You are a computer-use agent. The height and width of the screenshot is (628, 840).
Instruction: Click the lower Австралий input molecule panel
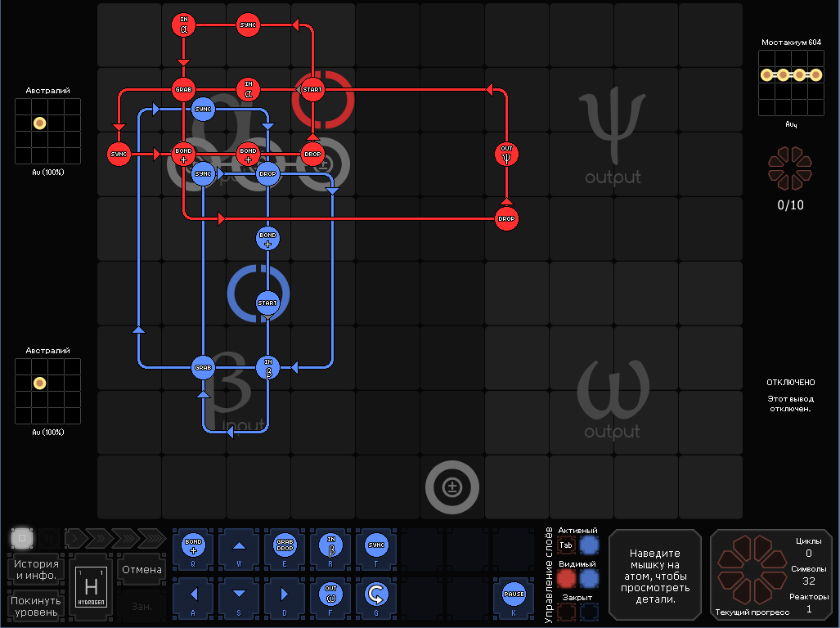click(x=47, y=392)
